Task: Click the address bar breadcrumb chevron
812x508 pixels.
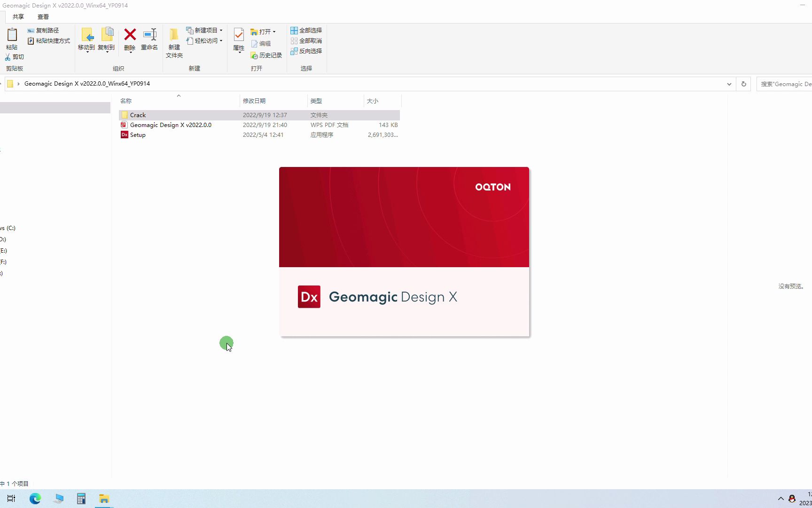Action: [x=18, y=84]
